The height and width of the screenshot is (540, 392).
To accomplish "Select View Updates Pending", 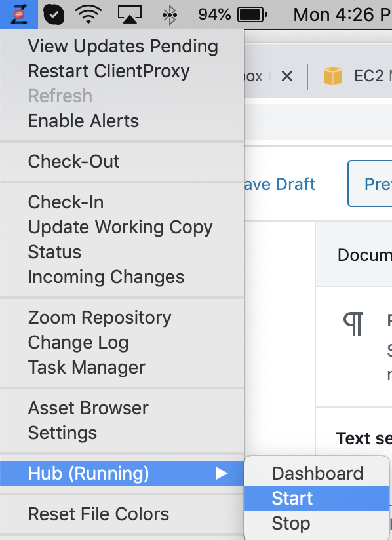I will coord(122,46).
